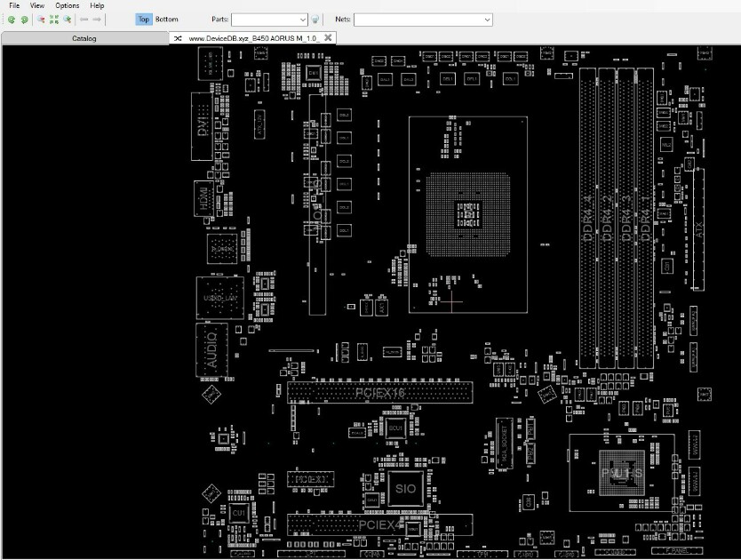This screenshot has width=741, height=560.
Task: Click the zoom-to-fit icon
Action: (x=54, y=20)
